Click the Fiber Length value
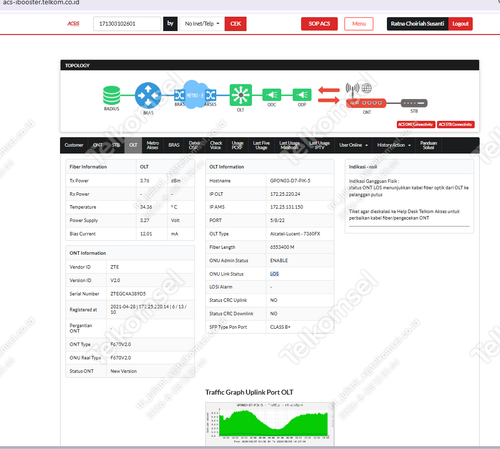 (282, 247)
